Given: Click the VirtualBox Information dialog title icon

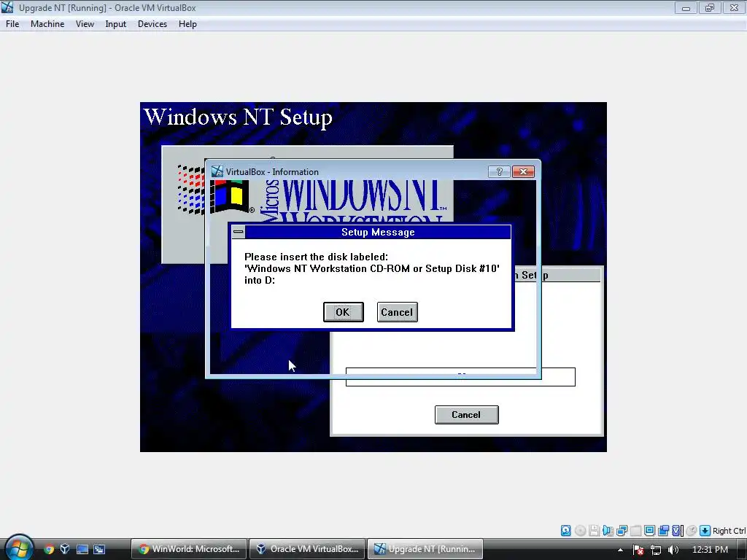Looking at the screenshot, I should pos(217,171).
